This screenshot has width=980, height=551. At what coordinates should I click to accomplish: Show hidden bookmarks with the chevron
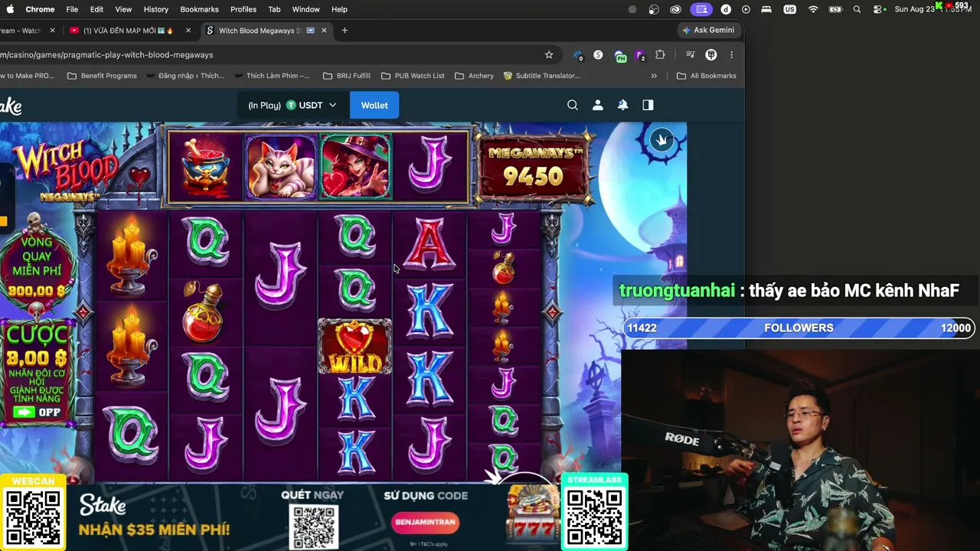tap(654, 76)
